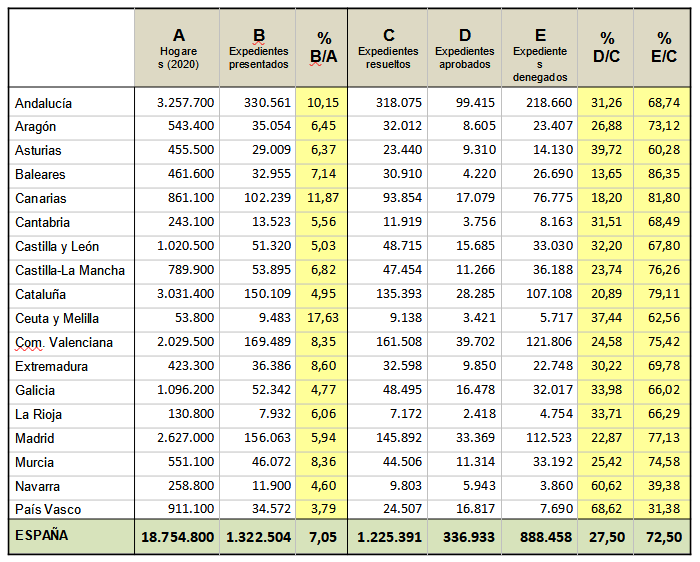Click País Vasco households 911.100
The width and height of the screenshot is (700, 562).
tap(191, 509)
